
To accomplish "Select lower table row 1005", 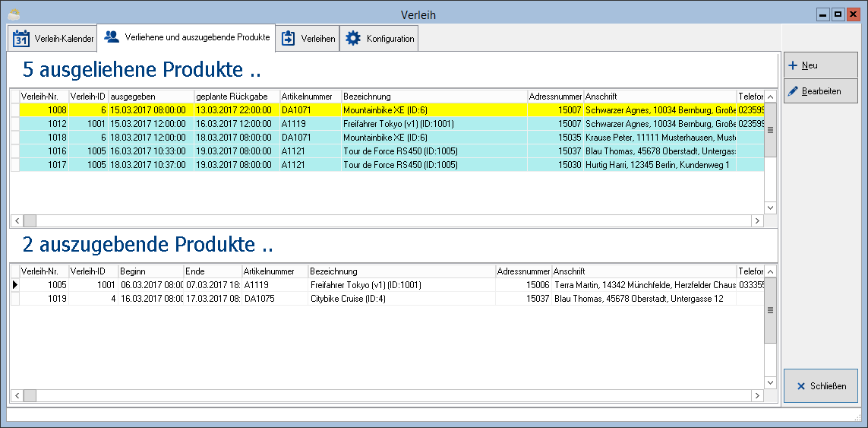I will click(x=387, y=285).
